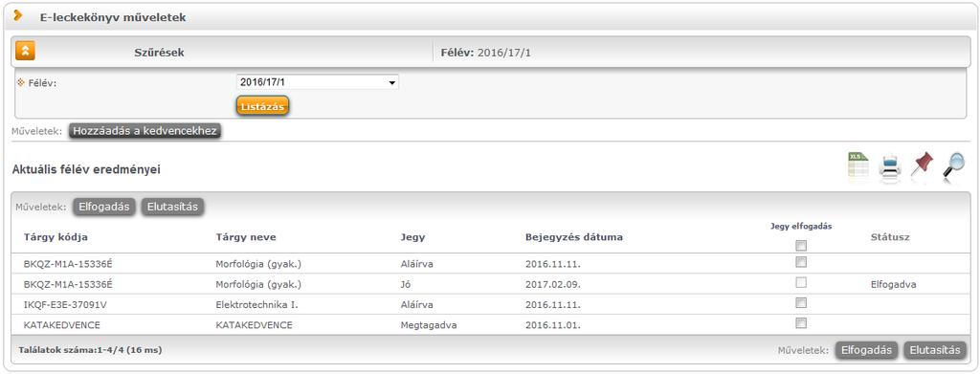This screenshot has width=980, height=374.
Task: Click the Szűrések panel title
Action: tap(160, 53)
